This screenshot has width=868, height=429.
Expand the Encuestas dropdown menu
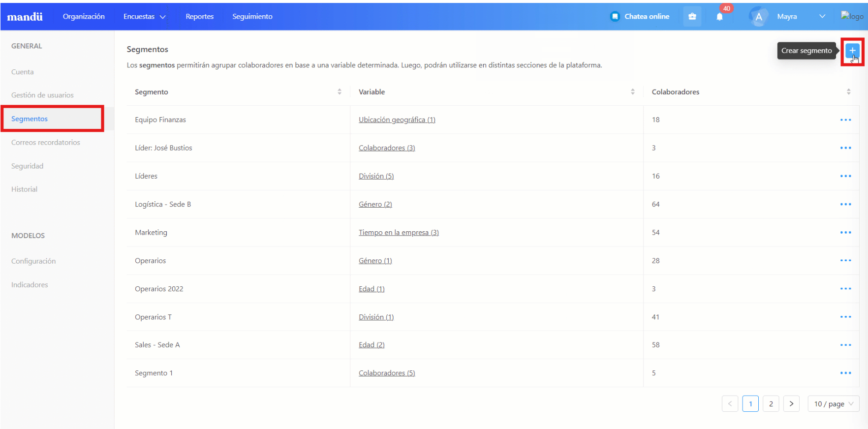(145, 17)
